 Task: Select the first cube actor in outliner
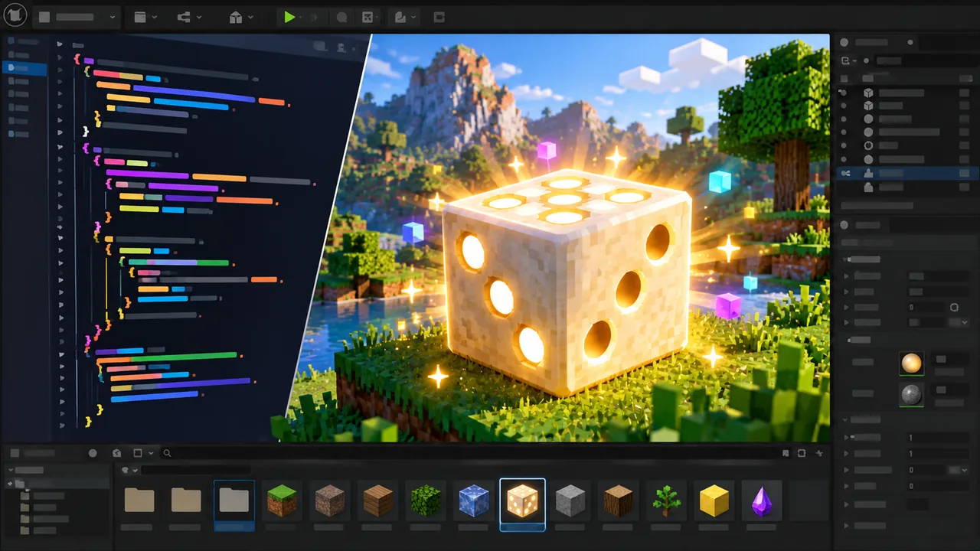coord(905,93)
